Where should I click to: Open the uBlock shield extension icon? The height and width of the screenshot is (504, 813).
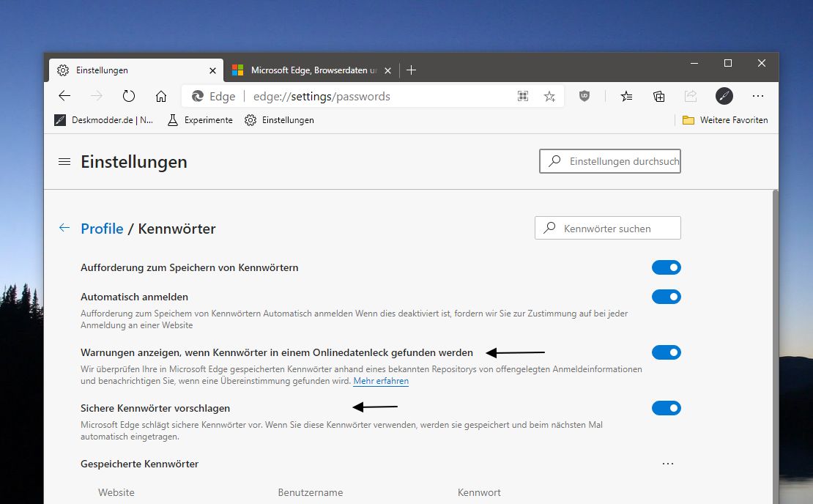pos(584,96)
